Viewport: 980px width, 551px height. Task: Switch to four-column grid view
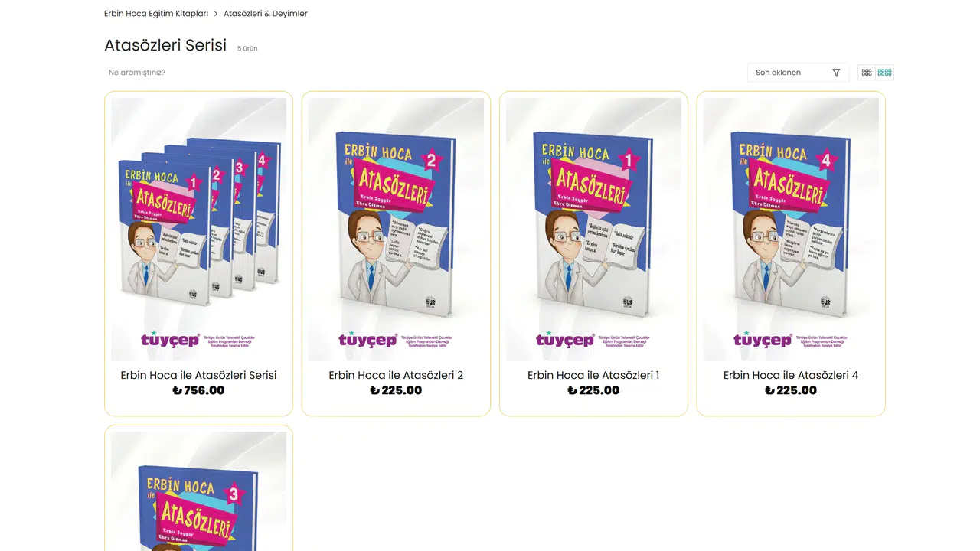coord(885,73)
